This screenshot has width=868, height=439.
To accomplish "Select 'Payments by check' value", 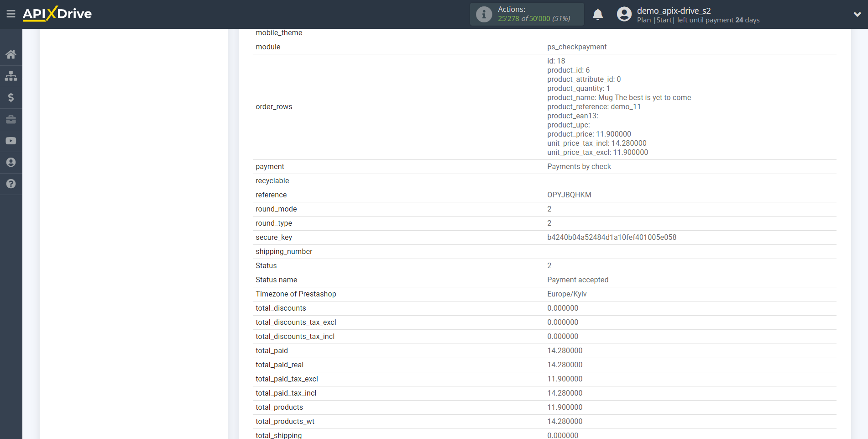I will [x=579, y=166].
